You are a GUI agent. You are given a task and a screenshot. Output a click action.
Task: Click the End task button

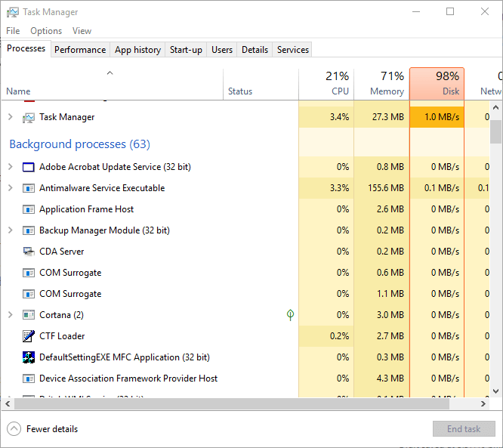[464, 429]
